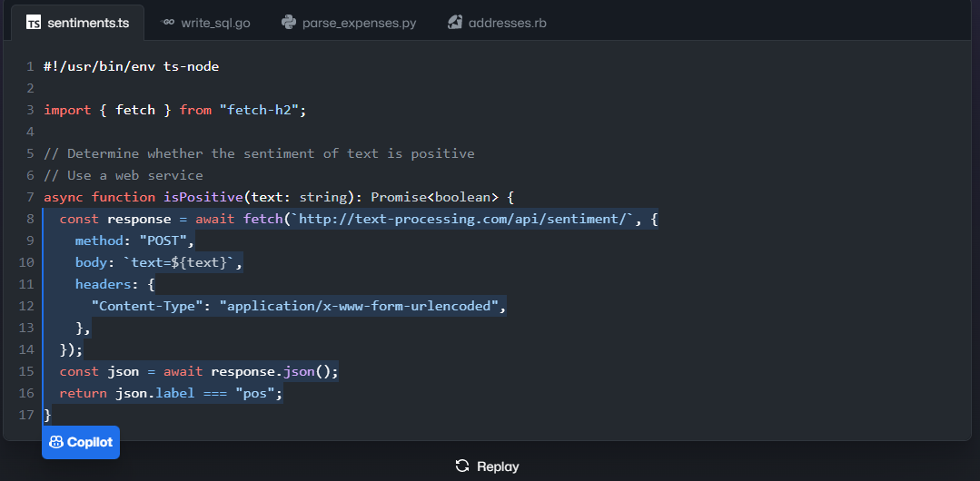Open the parse_expenses.py tab
The width and height of the screenshot is (980, 481).
[x=348, y=23]
